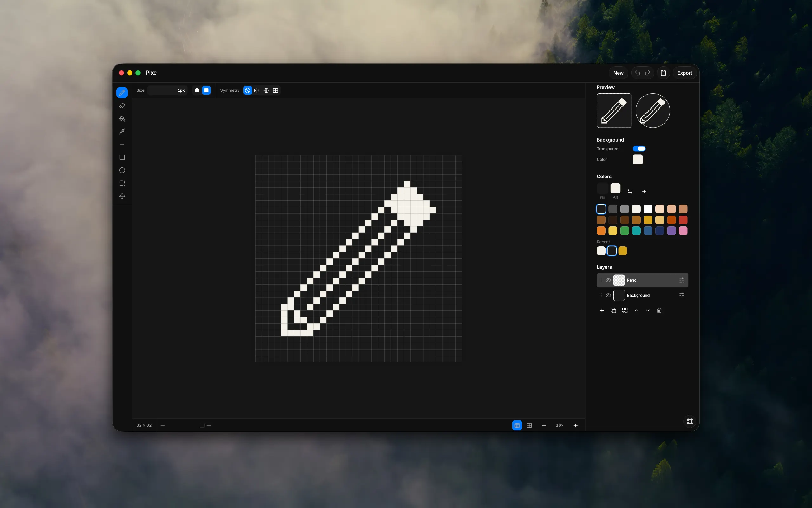812x508 pixels.
Task: Add a new color to palette
Action: [x=644, y=191]
